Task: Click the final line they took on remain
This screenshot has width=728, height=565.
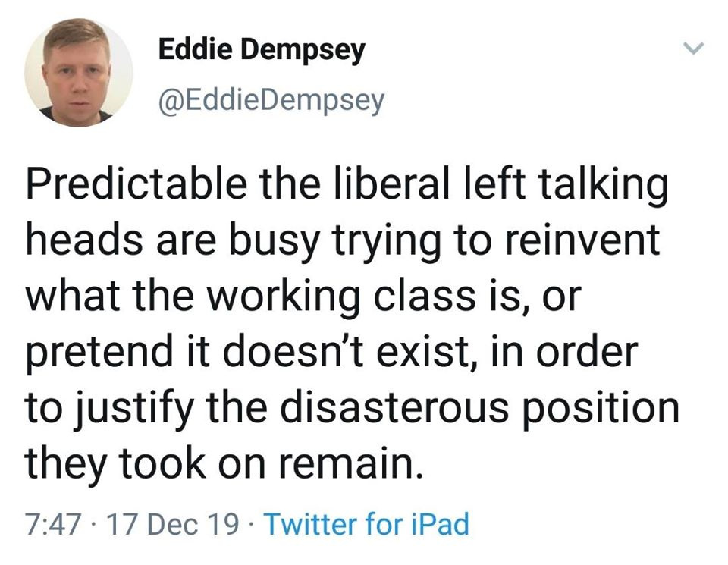Action: coord(224,464)
